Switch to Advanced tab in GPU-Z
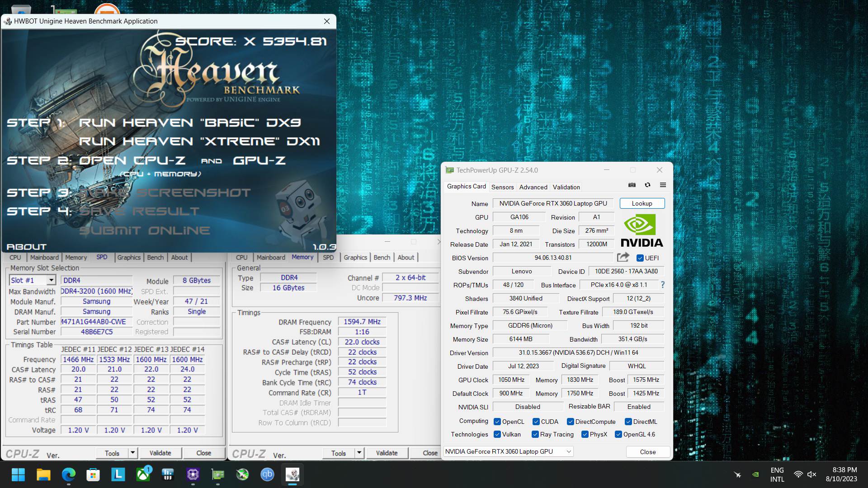 pos(533,187)
